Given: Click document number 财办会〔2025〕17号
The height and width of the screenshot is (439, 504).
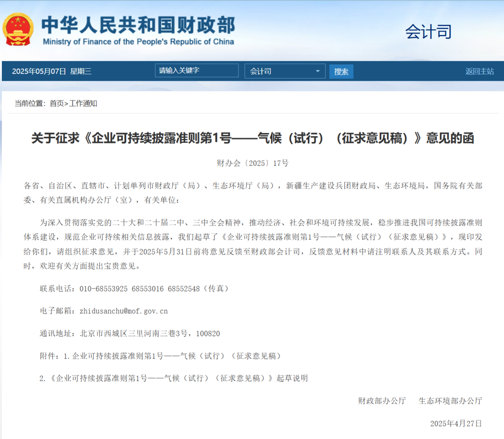Looking at the screenshot, I should [252, 163].
